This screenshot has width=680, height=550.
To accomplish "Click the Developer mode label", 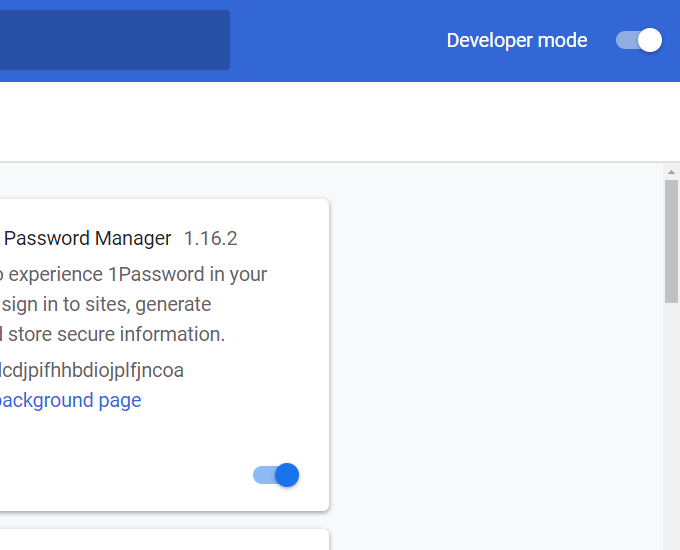I will [x=517, y=40].
